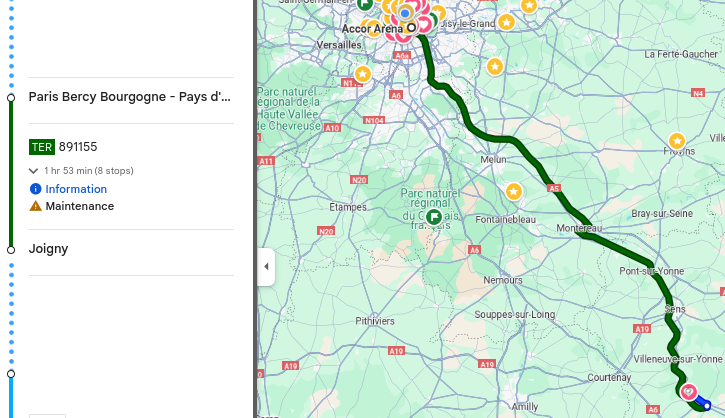Click the yellow star marker near Provins
Viewport: 725px width, 418px height.
click(677, 141)
